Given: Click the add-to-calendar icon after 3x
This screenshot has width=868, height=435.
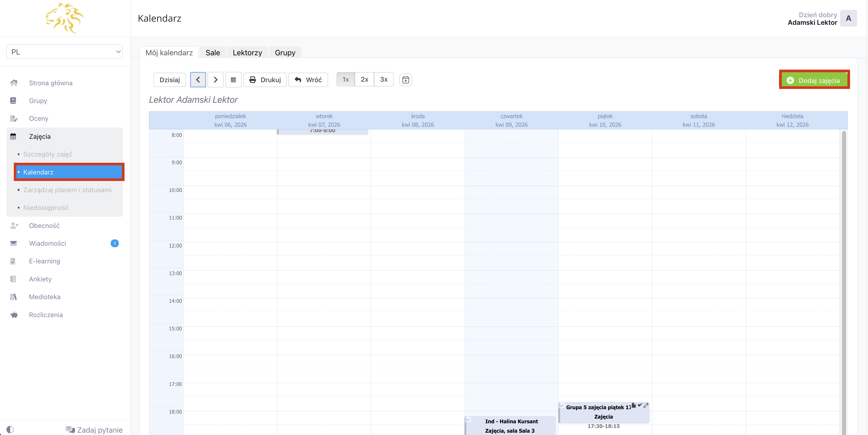Looking at the screenshot, I should (x=405, y=80).
